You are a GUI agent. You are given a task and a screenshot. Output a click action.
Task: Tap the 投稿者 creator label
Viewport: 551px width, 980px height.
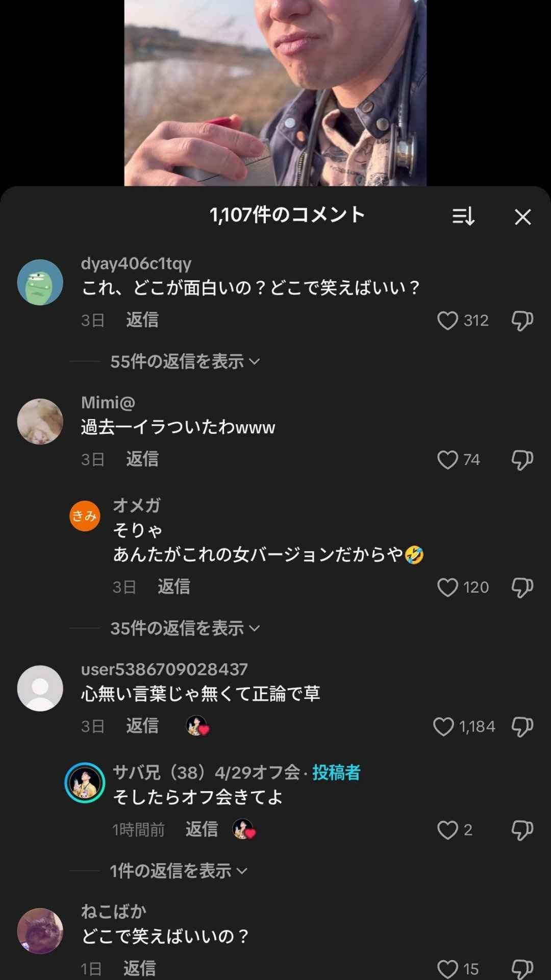[336, 773]
